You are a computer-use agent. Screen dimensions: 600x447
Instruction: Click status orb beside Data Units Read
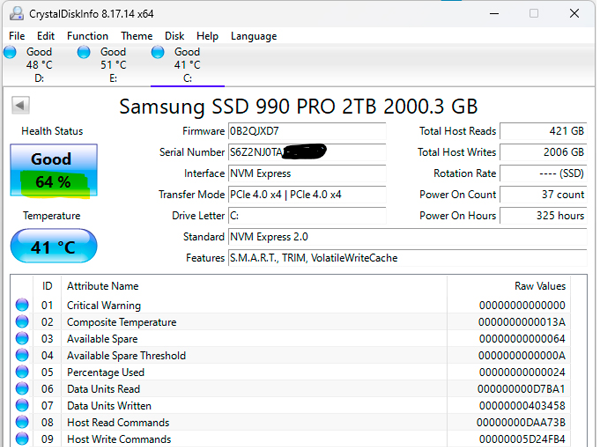[22, 389]
